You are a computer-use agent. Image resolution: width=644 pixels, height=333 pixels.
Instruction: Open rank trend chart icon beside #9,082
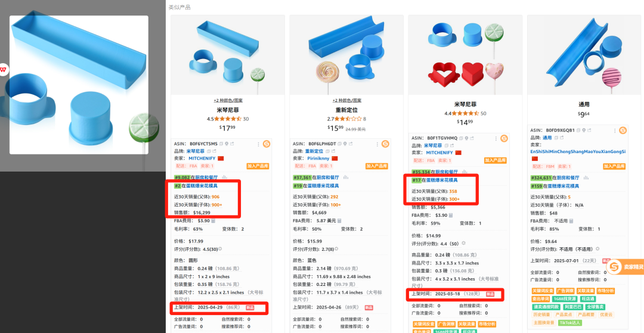pyautogui.click(x=224, y=178)
